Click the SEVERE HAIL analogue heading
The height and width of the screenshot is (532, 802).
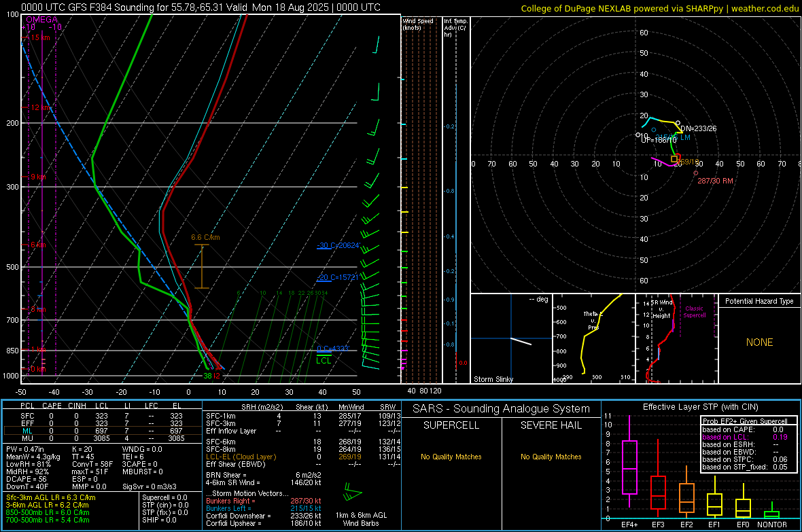[551, 425]
